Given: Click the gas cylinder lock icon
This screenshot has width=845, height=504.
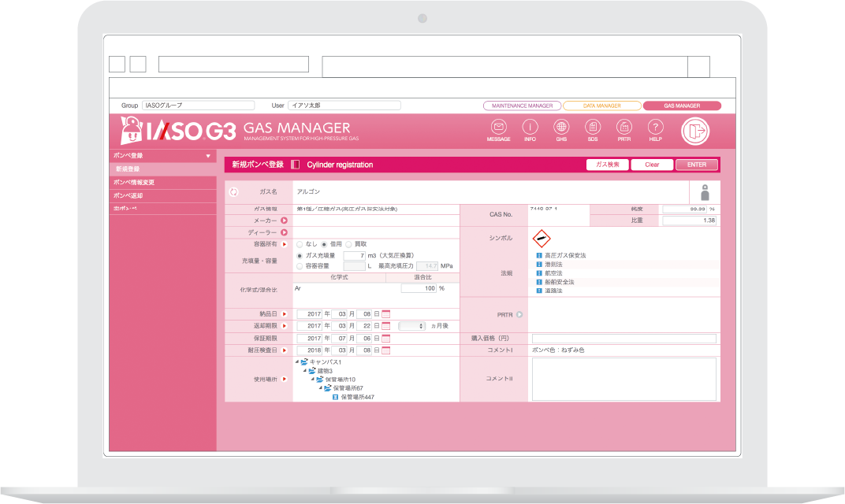Looking at the screenshot, I should pyautogui.click(x=705, y=193).
